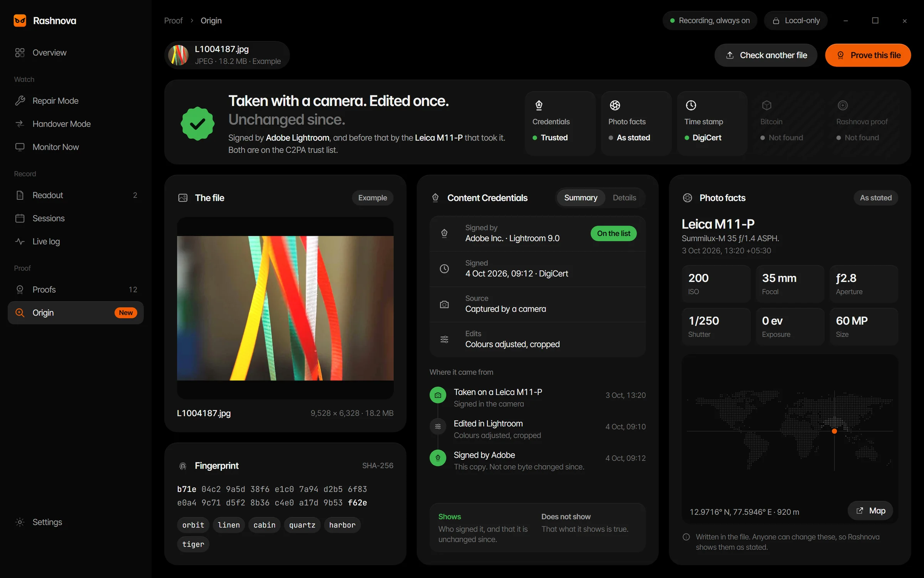924x578 pixels.
Task: Click Check another file button
Action: click(x=766, y=55)
